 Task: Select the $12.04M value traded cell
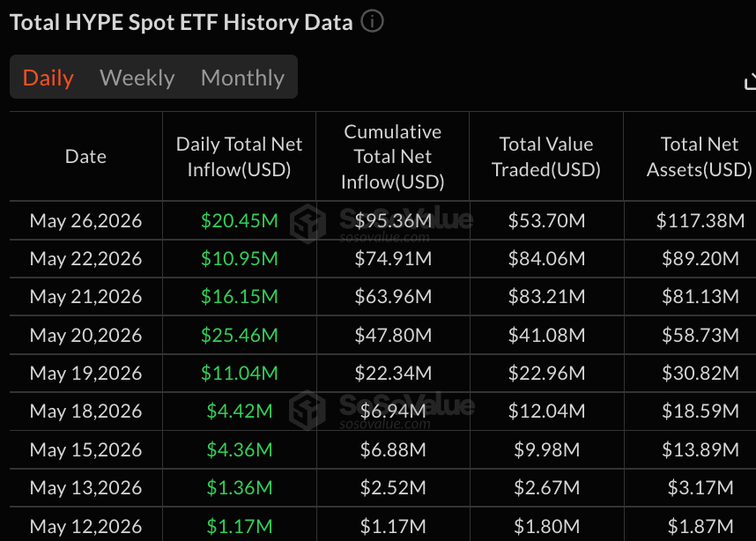tap(547, 411)
